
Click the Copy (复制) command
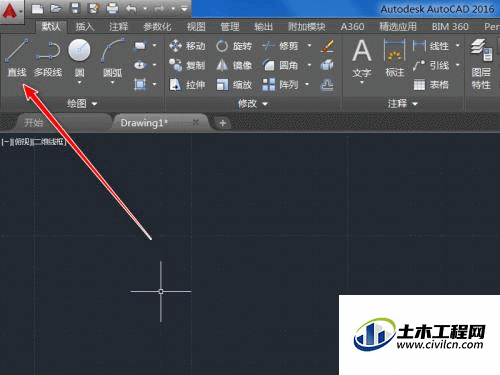(187, 65)
